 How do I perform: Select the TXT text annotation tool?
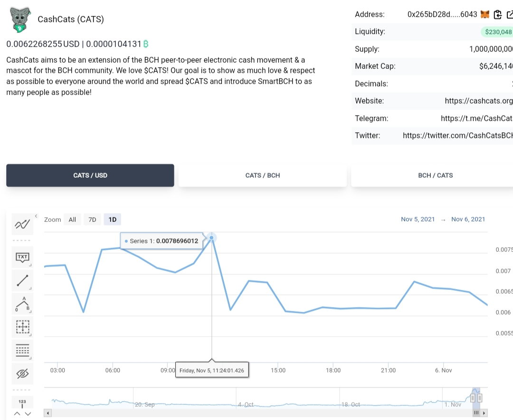22,257
